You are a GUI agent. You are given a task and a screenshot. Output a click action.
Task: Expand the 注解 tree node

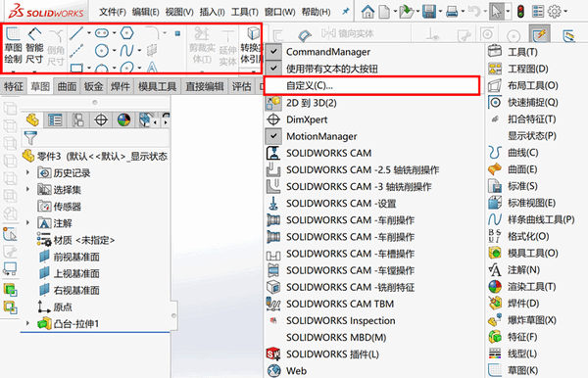[27, 222]
